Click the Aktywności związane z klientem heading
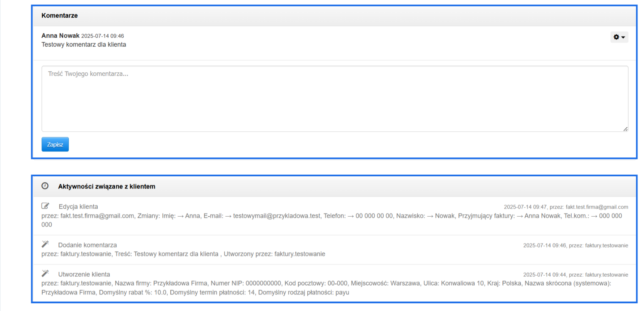Screen dimensions: 644x311 click(x=107, y=186)
